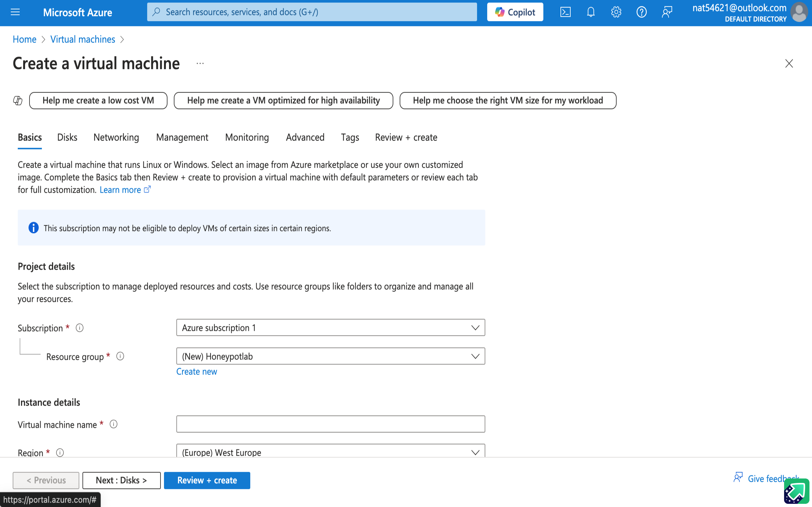Open the notifications bell
The image size is (812, 507).
[591, 12]
